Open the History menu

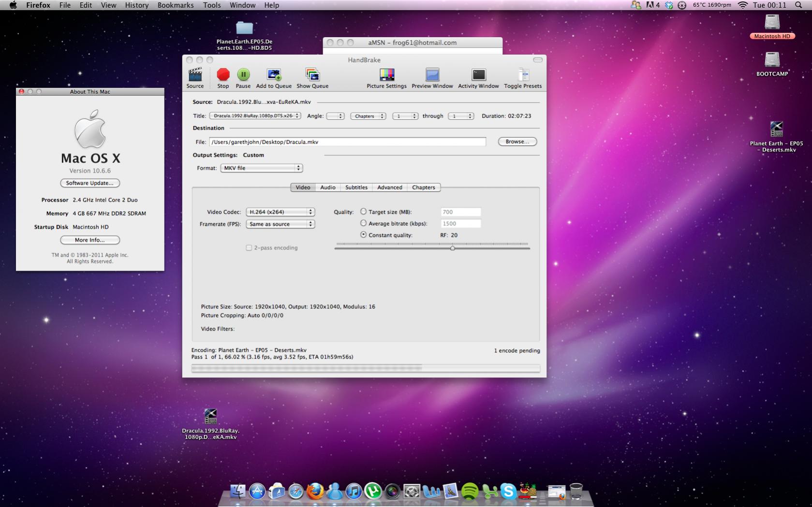(137, 5)
